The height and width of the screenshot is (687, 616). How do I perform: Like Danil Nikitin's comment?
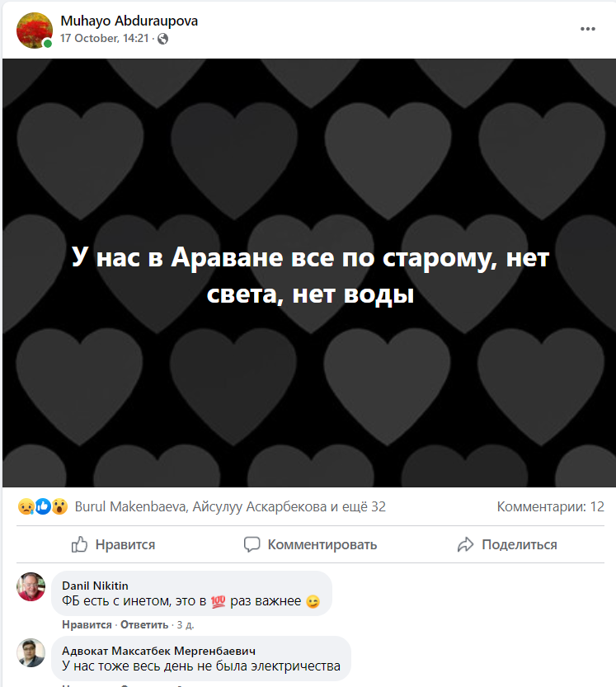click(x=87, y=625)
